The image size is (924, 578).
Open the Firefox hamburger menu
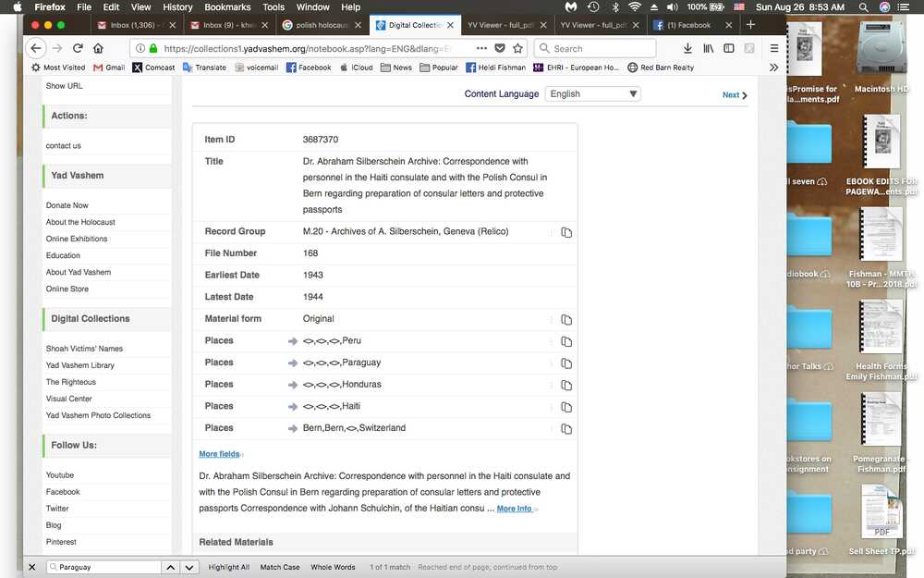pos(774,48)
